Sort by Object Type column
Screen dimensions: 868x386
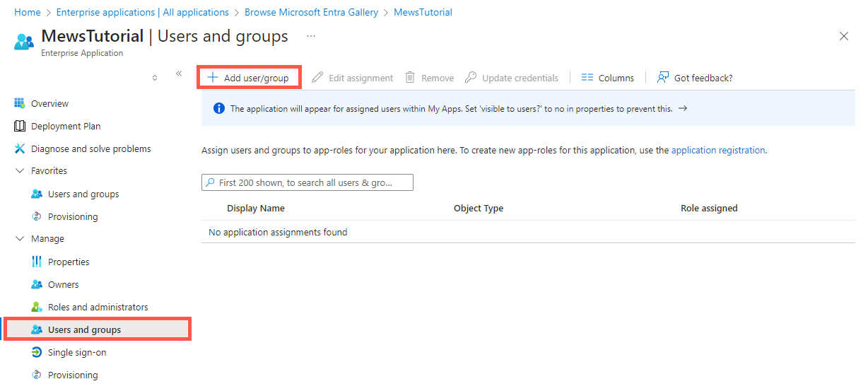(x=479, y=208)
